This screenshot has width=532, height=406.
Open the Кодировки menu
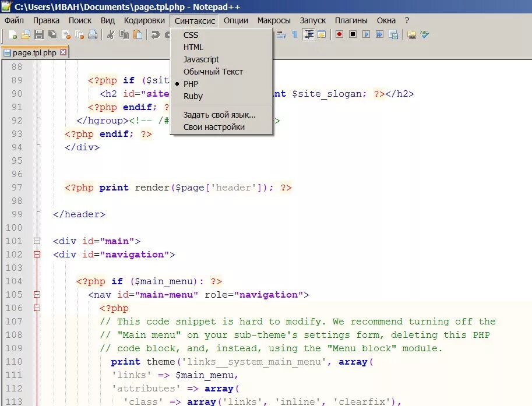144,21
